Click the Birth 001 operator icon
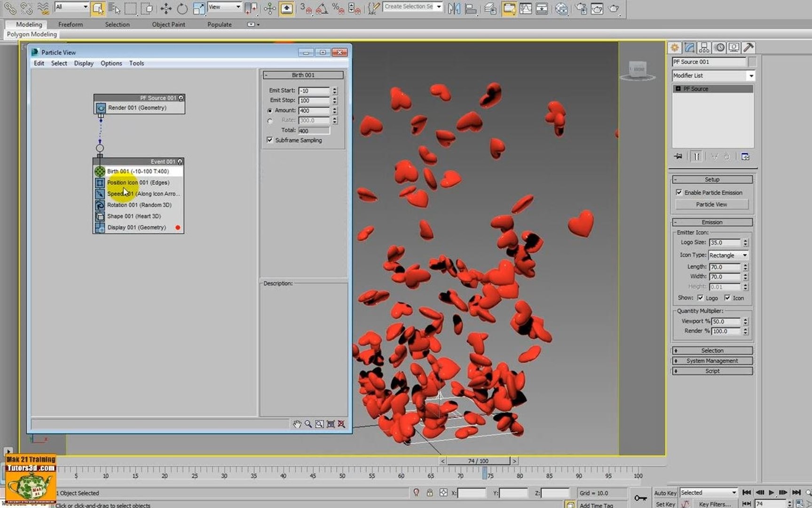 tap(100, 172)
